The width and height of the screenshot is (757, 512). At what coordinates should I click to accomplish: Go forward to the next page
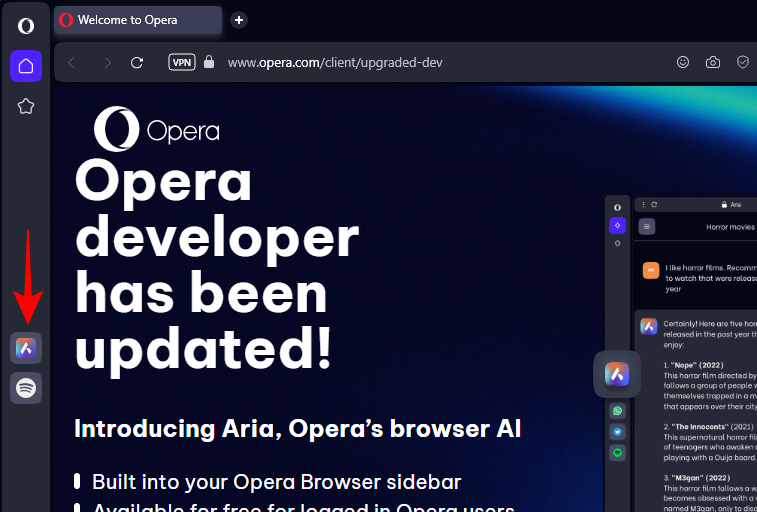tap(106, 62)
